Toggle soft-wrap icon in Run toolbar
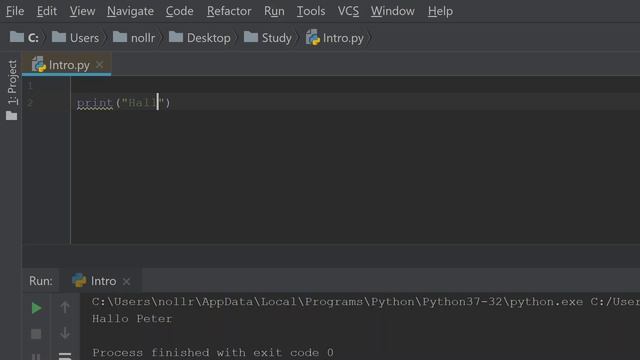The image size is (640, 360). coord(64,356)
